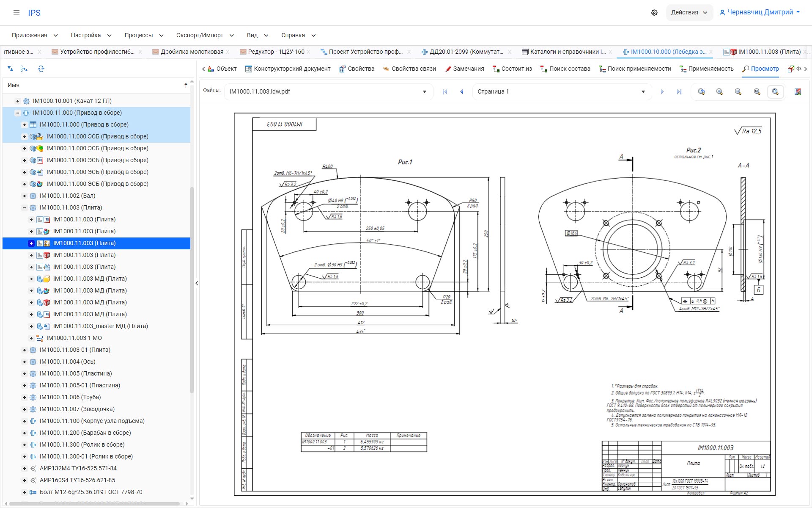This screenshot has height=508, width=812.
Task: Open the Экспорт/Импорт menu
Action: pyautogui.click(x=205, y=36)
